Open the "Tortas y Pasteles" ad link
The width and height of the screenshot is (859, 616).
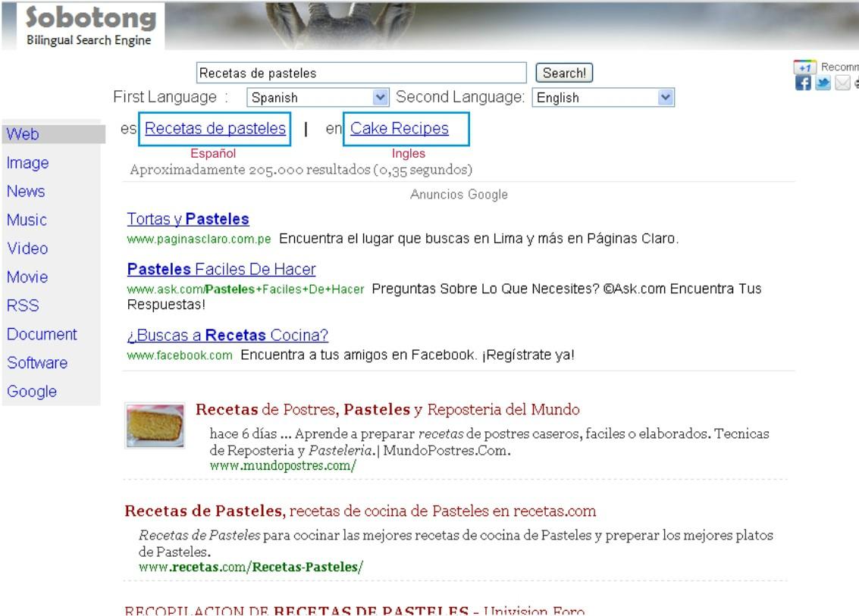pos(186,218)
